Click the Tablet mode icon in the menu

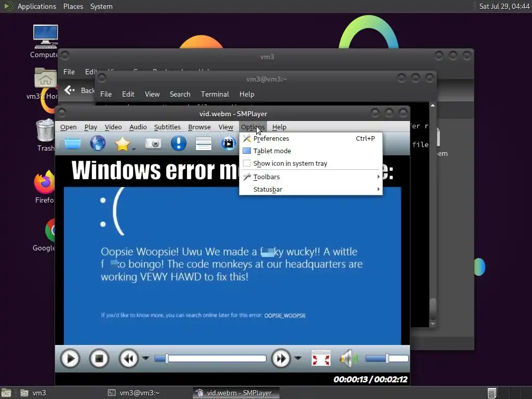247,151
